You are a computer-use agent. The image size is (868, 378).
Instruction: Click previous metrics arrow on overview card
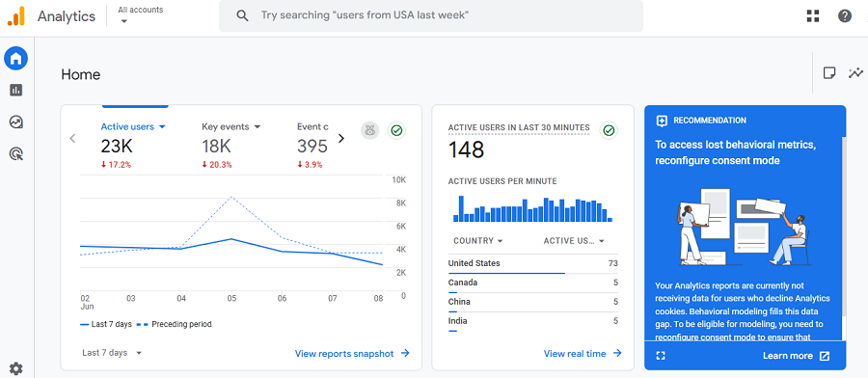coord(72,138)
